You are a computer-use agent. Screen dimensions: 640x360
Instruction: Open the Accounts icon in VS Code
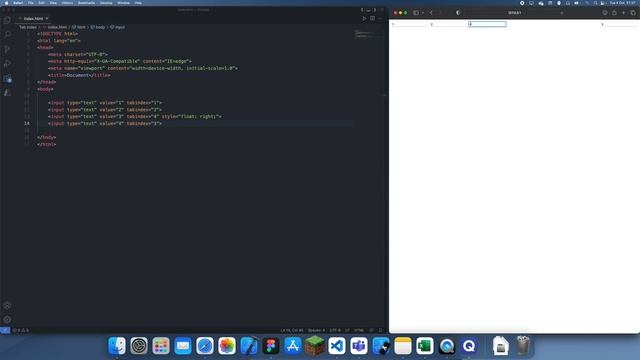click(7, 305)
